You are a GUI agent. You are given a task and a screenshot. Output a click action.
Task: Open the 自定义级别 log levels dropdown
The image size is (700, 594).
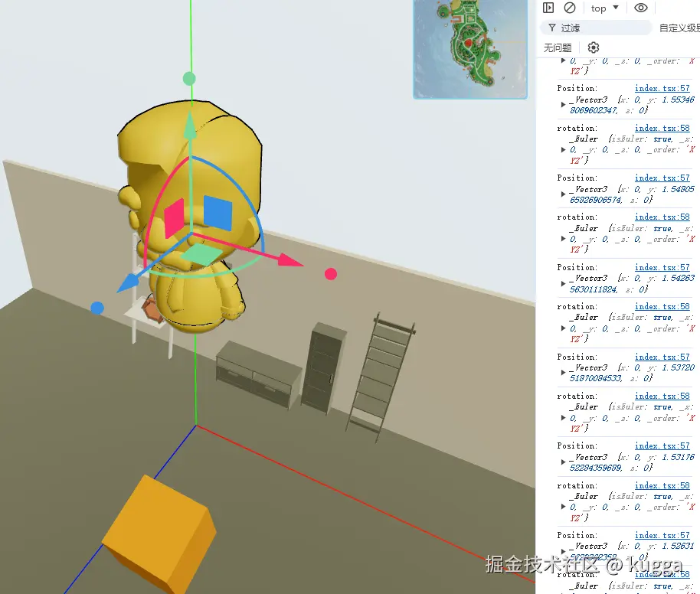679,28
